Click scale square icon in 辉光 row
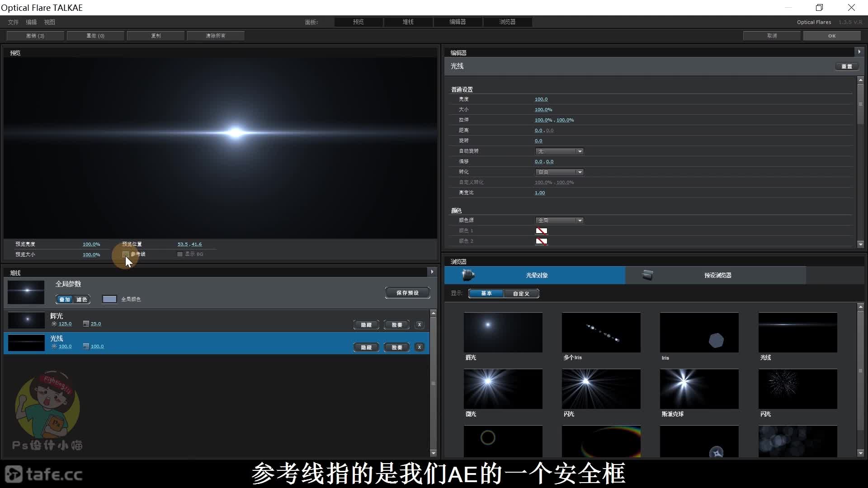 coord(86,324)
